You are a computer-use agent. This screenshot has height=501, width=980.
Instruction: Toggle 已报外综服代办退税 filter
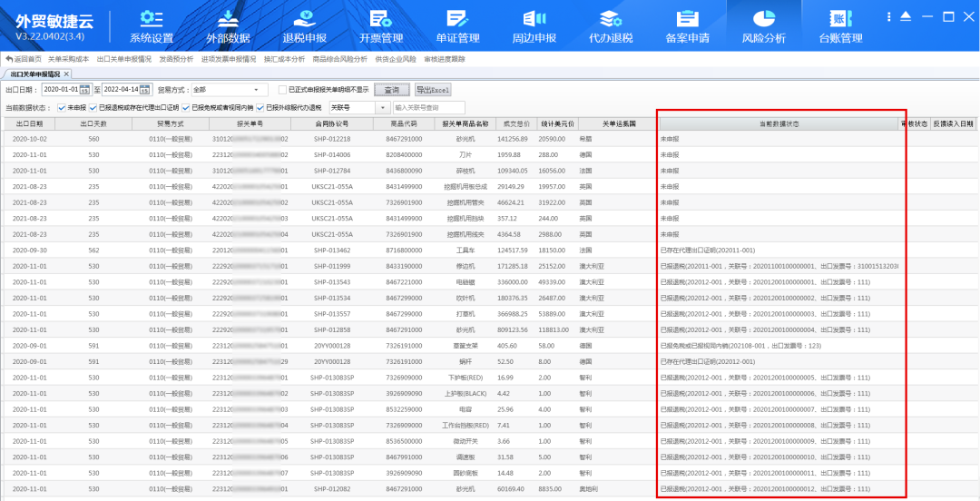coord(260,108)
